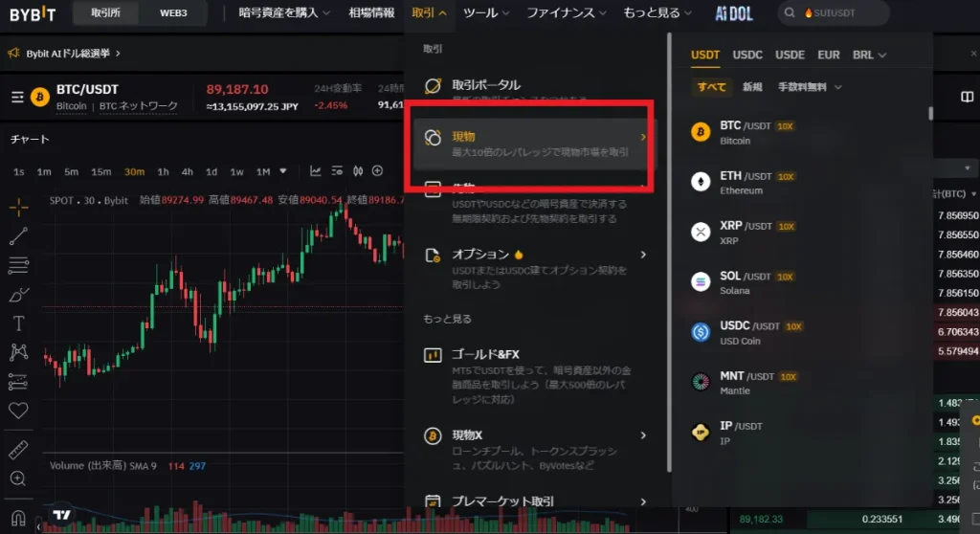The image size is (980, 534).
Task: Open the オプション options menu entry
Action: pos(535,269)
